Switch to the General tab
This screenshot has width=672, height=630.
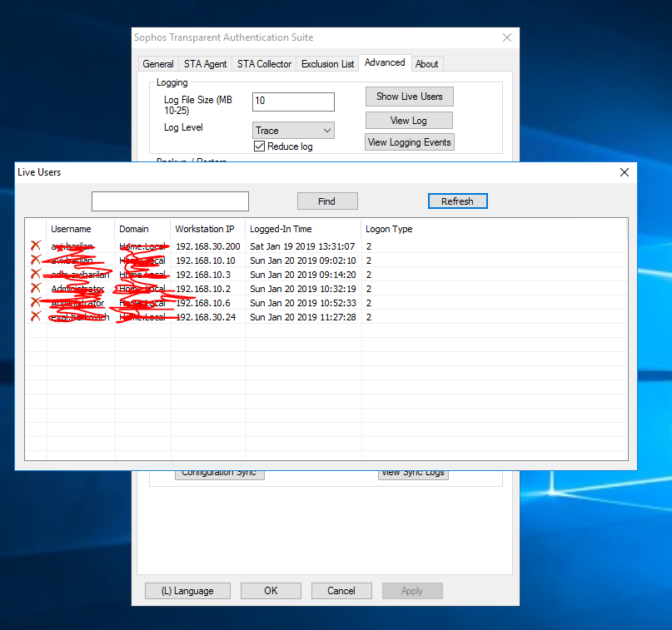point(158,64)
